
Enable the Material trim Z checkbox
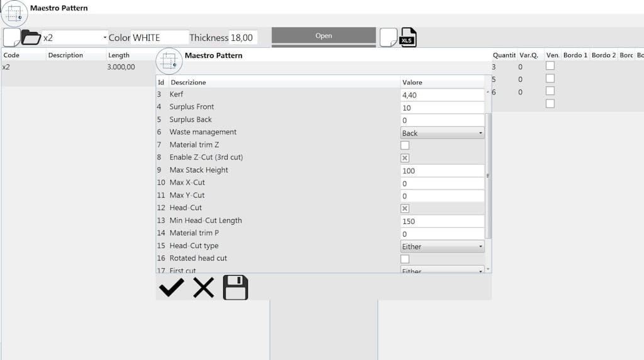click(x=405, y=145)
